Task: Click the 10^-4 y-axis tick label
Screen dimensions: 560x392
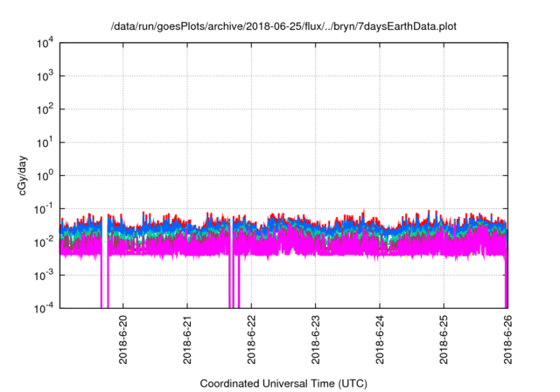Action: click(44, 308)
